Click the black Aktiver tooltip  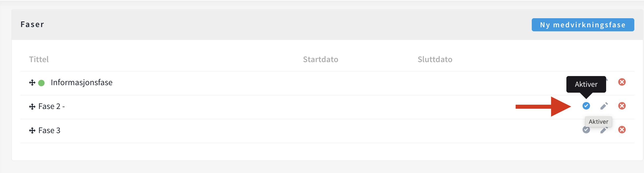click(586, 84)
